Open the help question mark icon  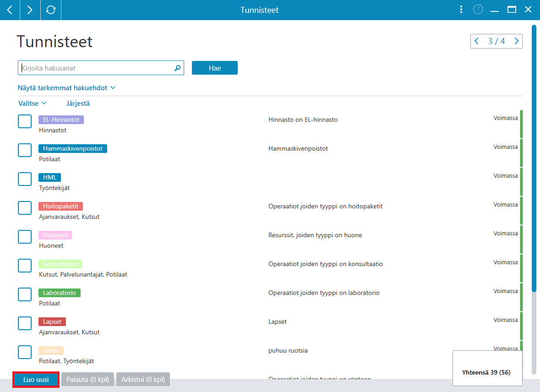pos(478,9)
